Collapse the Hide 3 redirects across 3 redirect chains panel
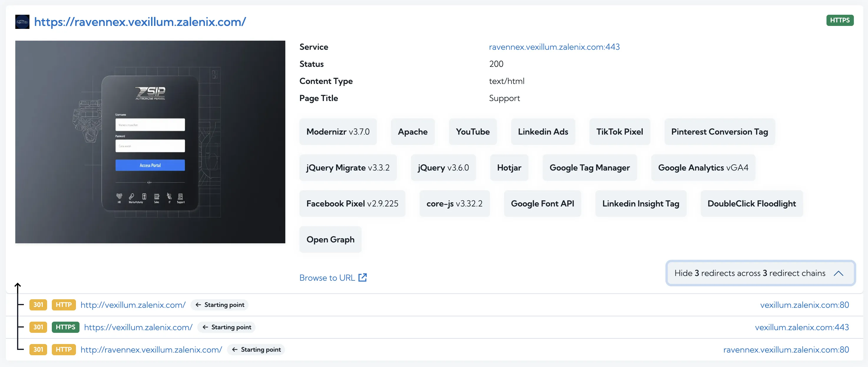Screen dimensions: 868x367 click(761, 273)
